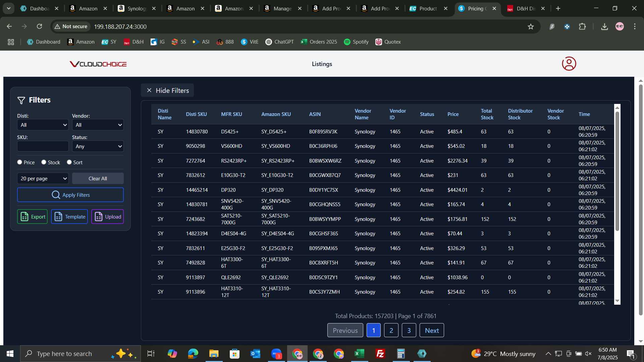
Task: Go back using the browser back arrow
Action: point(9,26)
